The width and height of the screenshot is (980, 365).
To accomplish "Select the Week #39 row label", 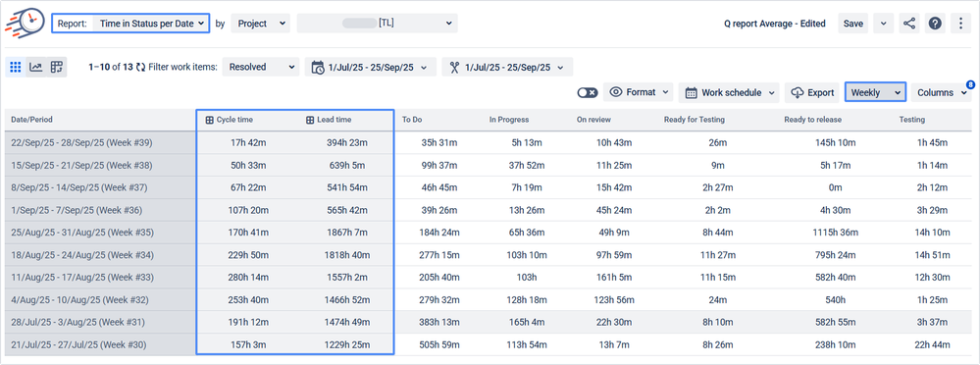I will [81, 143].
